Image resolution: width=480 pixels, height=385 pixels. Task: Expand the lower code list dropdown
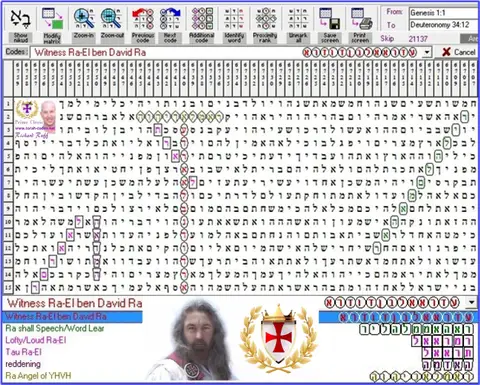pos(471,303)
